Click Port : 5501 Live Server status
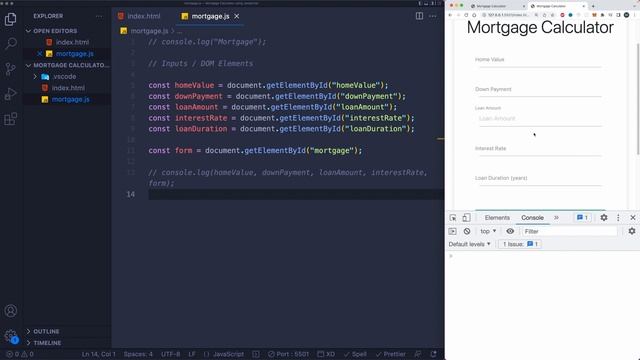Image resolution: width=640 pixels, height=360 pixels. 289,354
